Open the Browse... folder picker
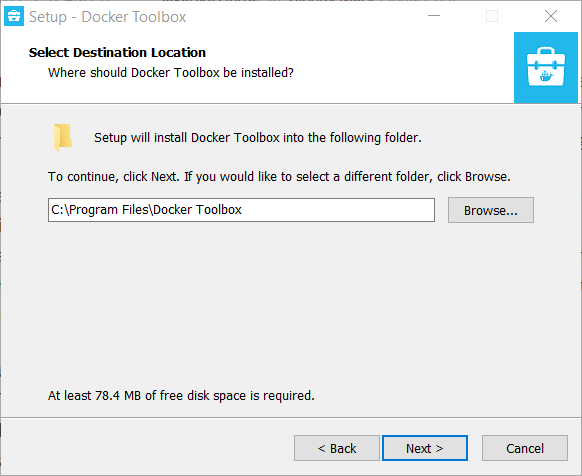The width and height of the screenshot is (582, 476). [491, 210]
